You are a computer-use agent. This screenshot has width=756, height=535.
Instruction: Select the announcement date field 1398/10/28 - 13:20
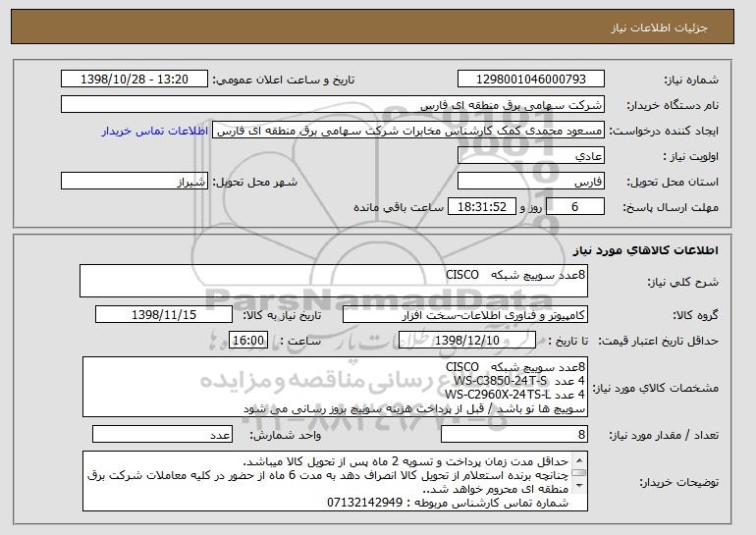click(135, 80)
